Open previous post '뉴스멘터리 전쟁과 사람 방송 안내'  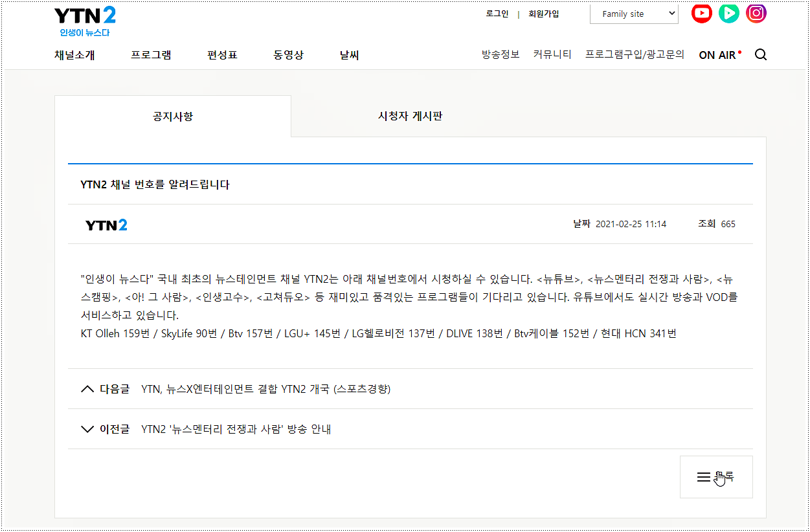point(236,429)
